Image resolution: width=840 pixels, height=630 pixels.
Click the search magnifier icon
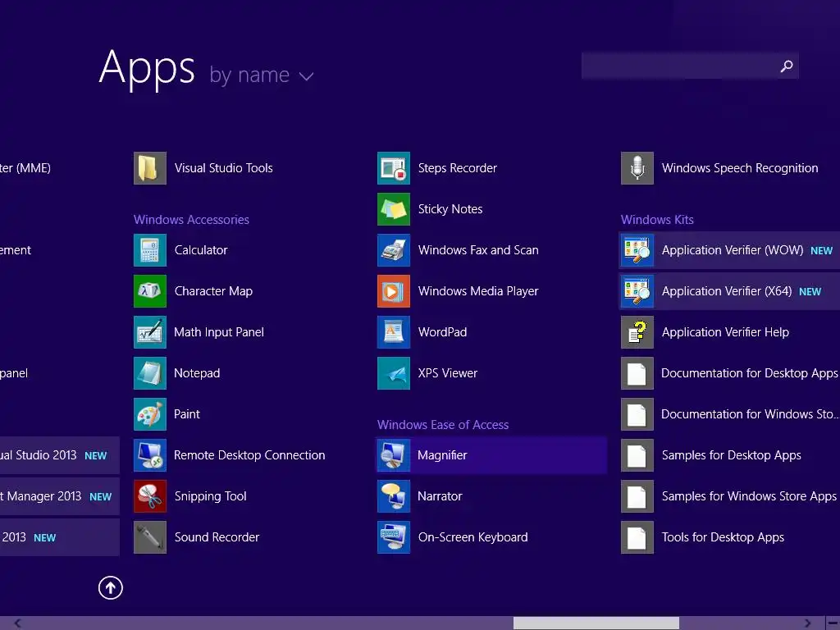(x=787, y=66)
